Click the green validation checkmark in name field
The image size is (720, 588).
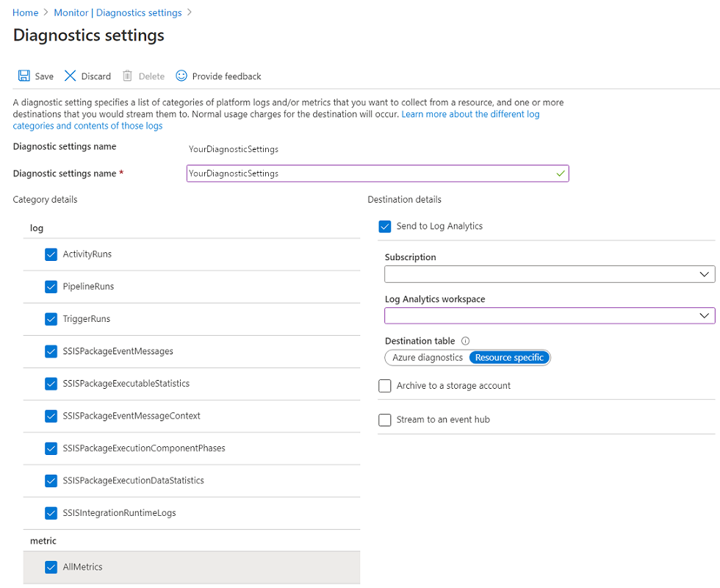tap(561, 173)
